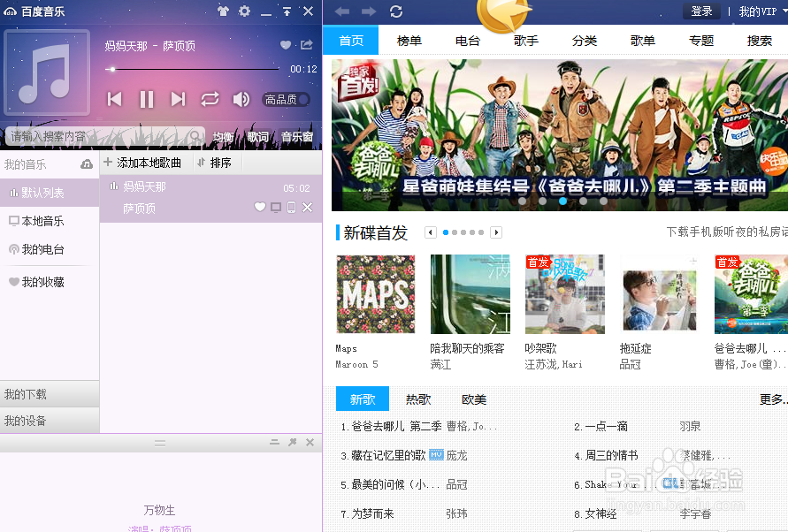Pin the lyrics panel
The width and height of the screenshot is (788, 532).
point(293,442)
